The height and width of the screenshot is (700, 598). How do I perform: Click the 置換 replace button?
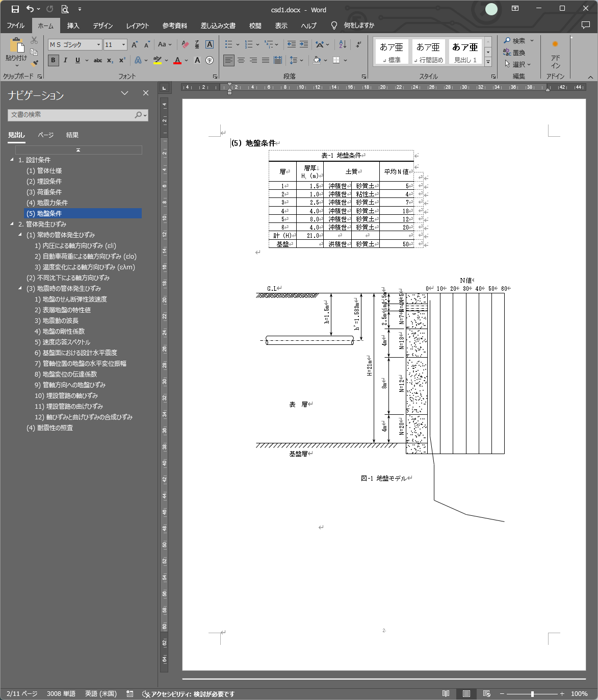514,53
